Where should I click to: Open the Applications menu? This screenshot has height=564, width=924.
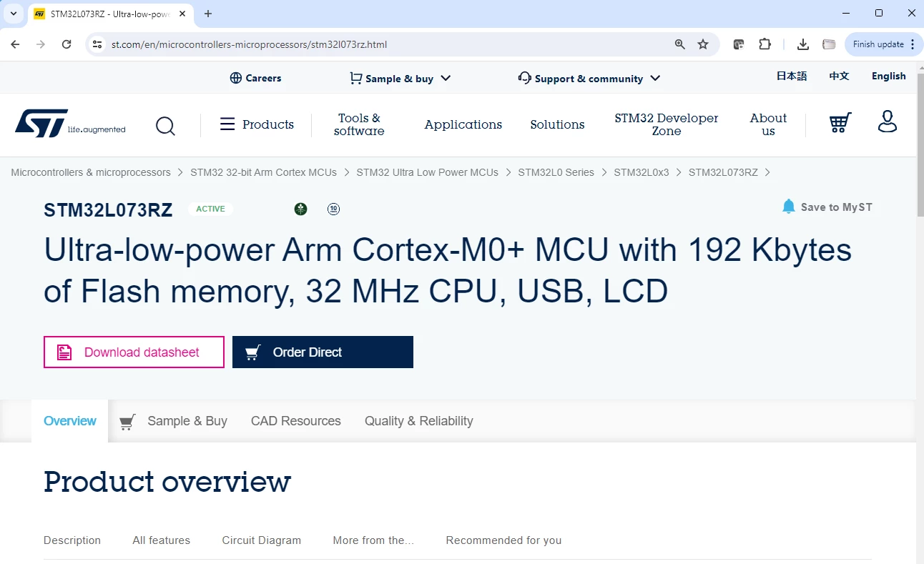pyautogui.click(x=463, y=124)
